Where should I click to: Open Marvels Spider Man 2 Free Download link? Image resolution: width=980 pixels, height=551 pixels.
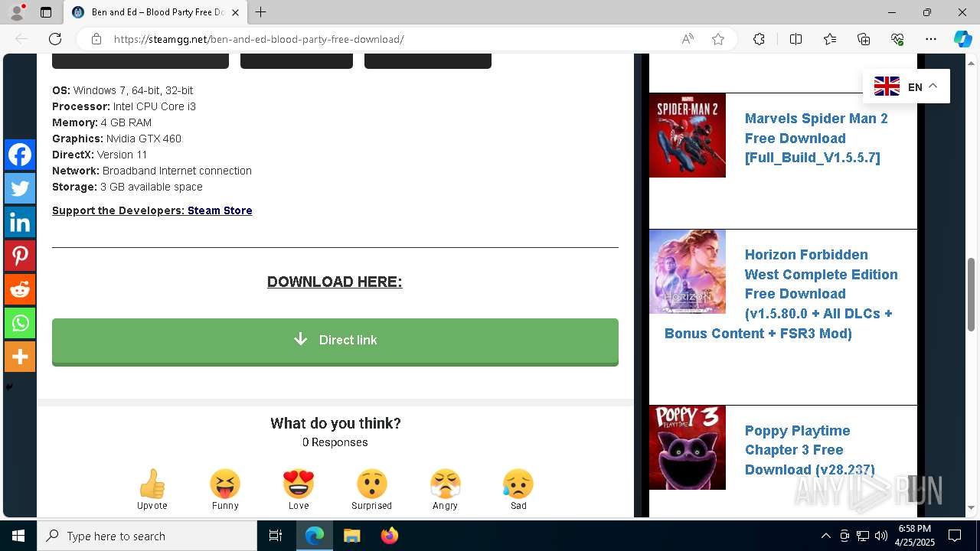[816, 138]
